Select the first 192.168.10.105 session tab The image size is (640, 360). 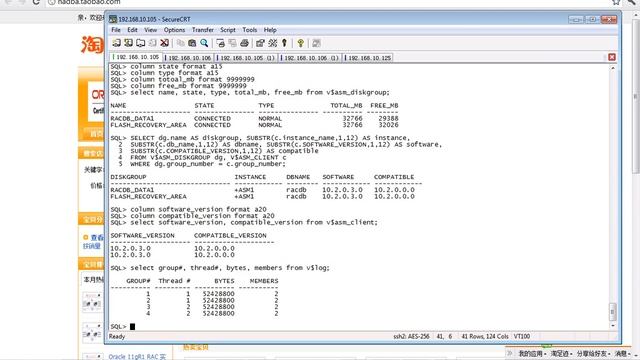click(x=136, y=57)
